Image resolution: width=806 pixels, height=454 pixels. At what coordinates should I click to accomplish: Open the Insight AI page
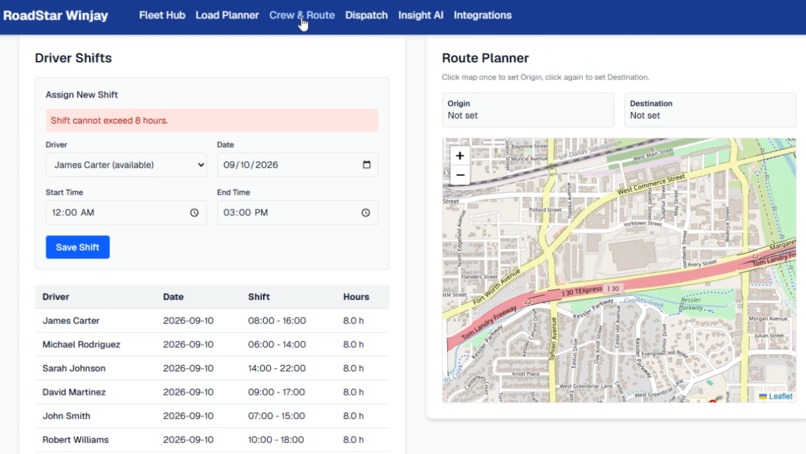tap(420, 15)
